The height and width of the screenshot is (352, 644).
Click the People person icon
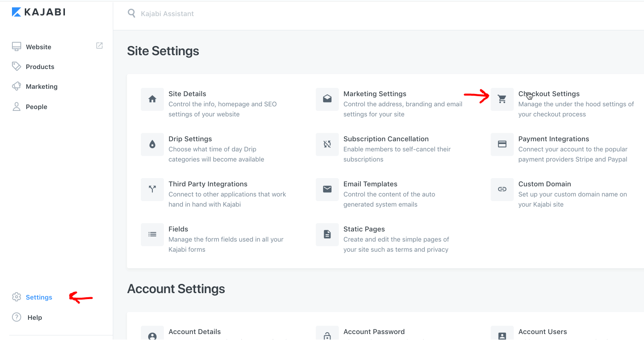point(17,107)
